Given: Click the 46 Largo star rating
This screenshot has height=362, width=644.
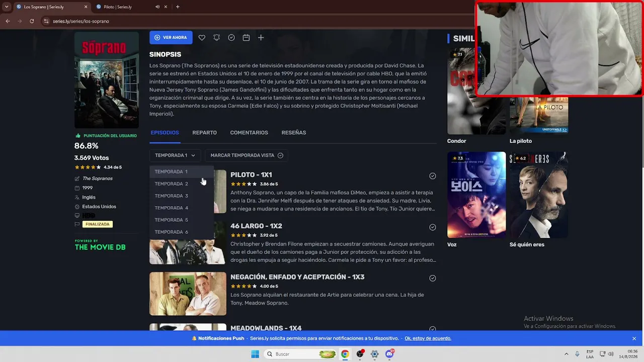Looking at the screenshot, I should tap(244, 235).
